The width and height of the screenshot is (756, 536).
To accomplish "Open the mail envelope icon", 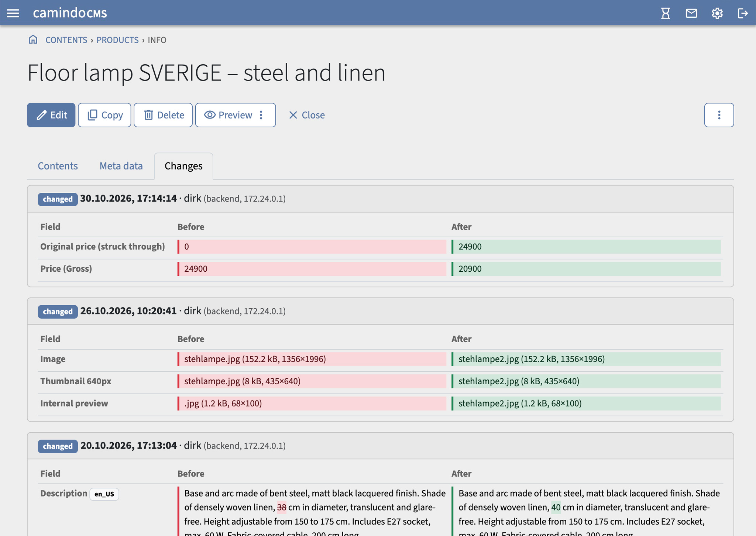I will tap(691, 13).
